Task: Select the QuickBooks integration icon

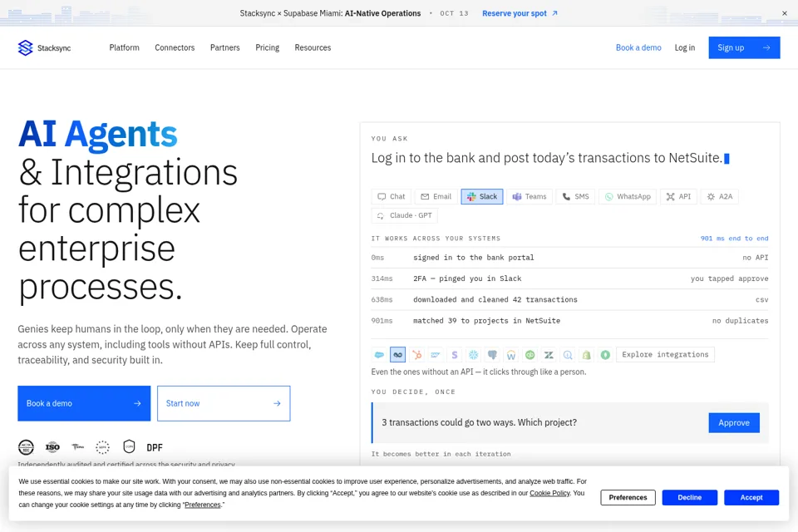Action: click(x=530, y=354)
